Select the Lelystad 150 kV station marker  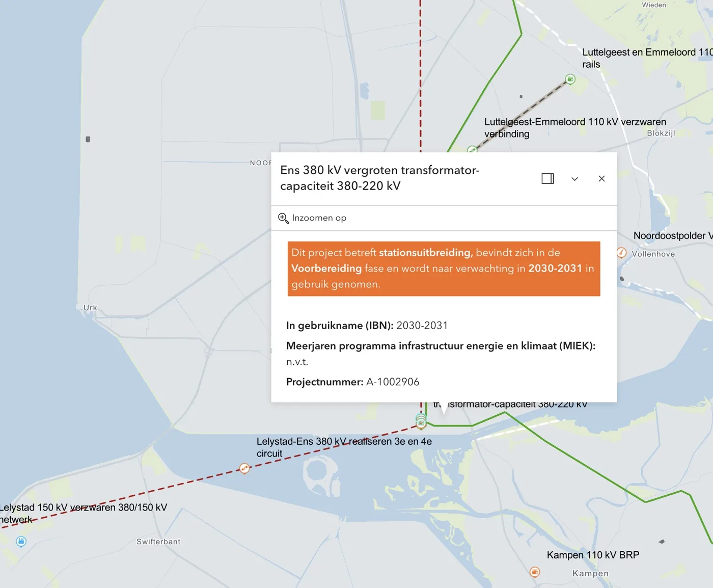click(x=21, y=541)
